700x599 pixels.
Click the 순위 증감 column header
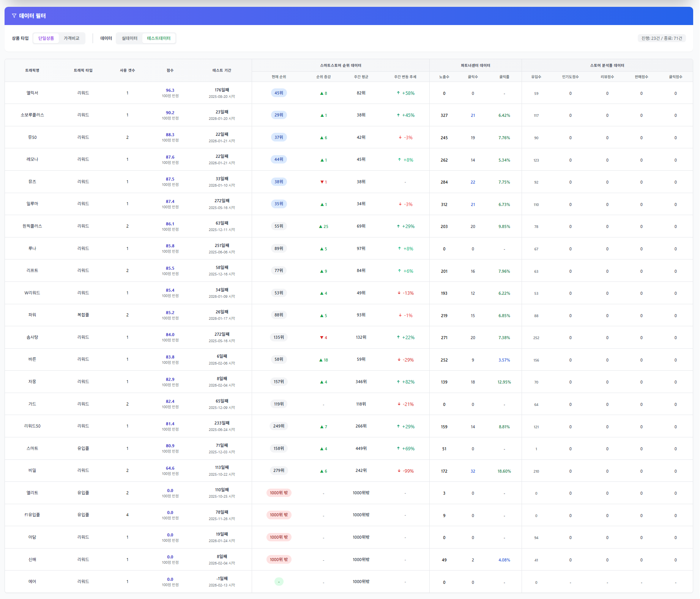323,77
